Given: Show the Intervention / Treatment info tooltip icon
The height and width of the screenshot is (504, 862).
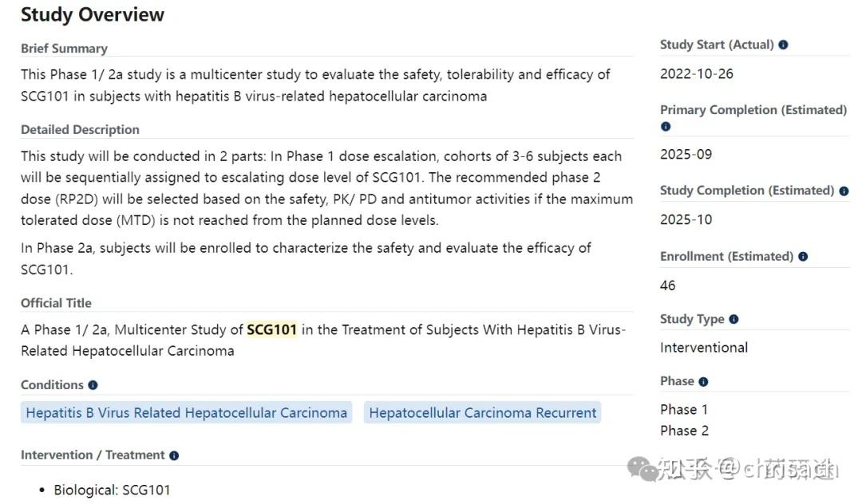Looking at the screenshot, I should point(174,455).
